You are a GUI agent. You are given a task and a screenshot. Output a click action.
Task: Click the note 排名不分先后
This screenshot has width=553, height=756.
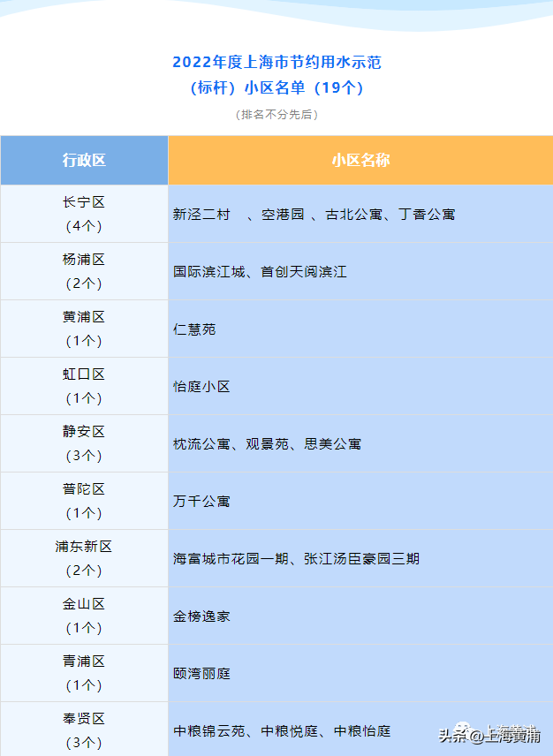[x=276, y=115]
